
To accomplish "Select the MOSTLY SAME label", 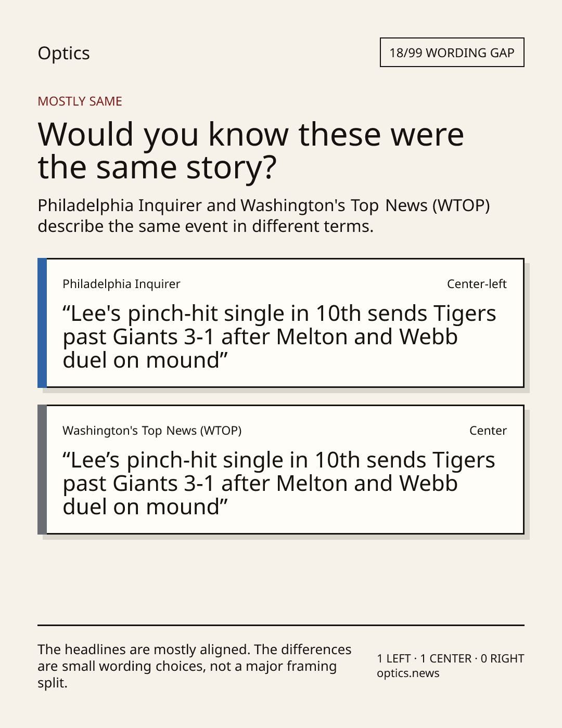I will pos(80,101).
